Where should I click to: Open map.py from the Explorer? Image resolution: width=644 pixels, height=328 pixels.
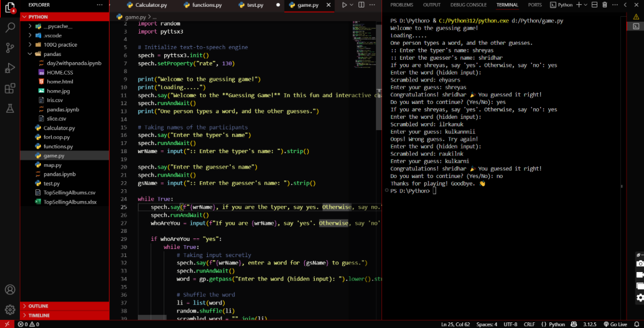(x=52, y=165)
